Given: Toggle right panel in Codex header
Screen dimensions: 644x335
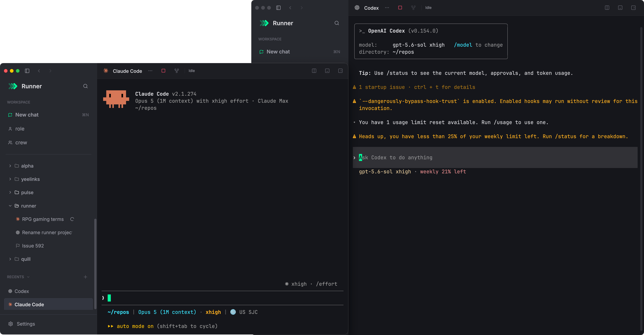Looking at the screenshot, I should point(633,8).
